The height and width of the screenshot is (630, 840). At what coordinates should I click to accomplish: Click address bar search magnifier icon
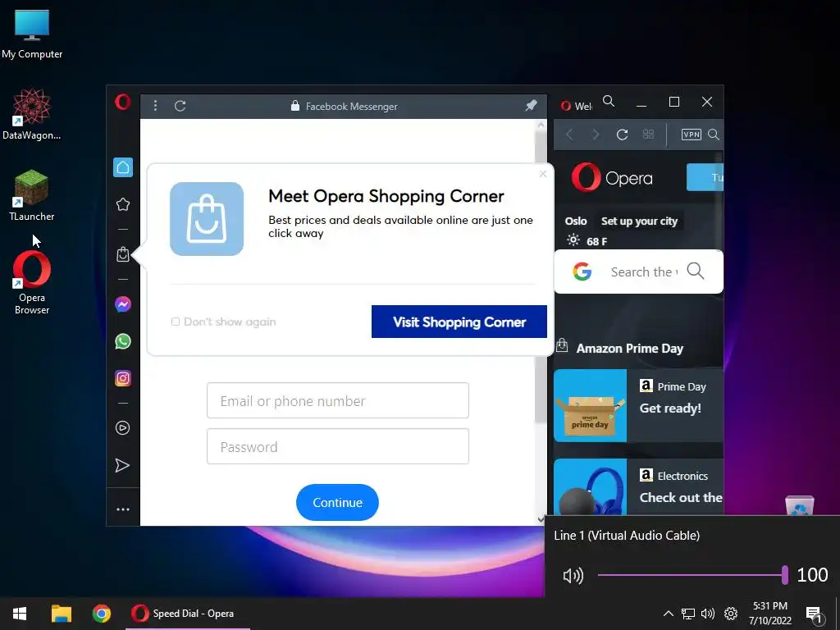click(x=714, y=135)
